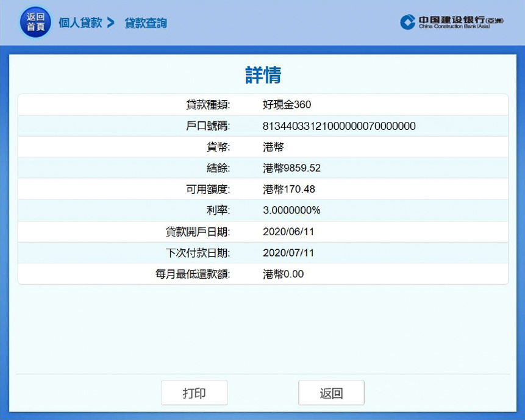Click the 利率 field label

(218, 210)
